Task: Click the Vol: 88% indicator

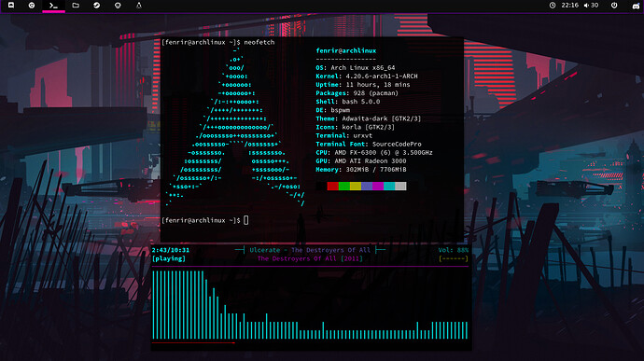Action: coord(453,250)
